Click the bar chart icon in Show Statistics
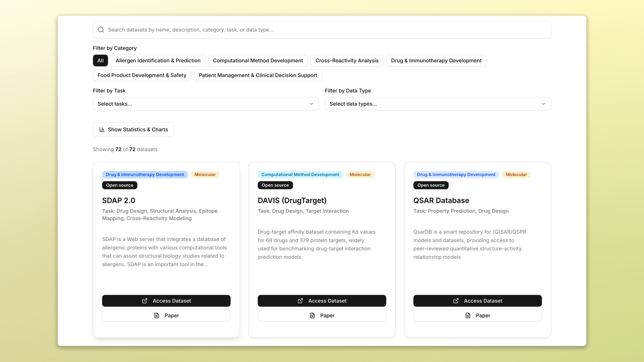 (x=102, y=129)
